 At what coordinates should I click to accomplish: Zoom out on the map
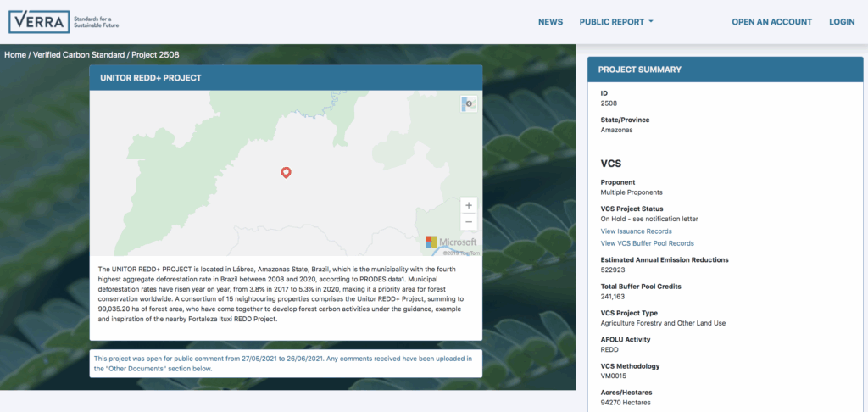coord(468,222)
